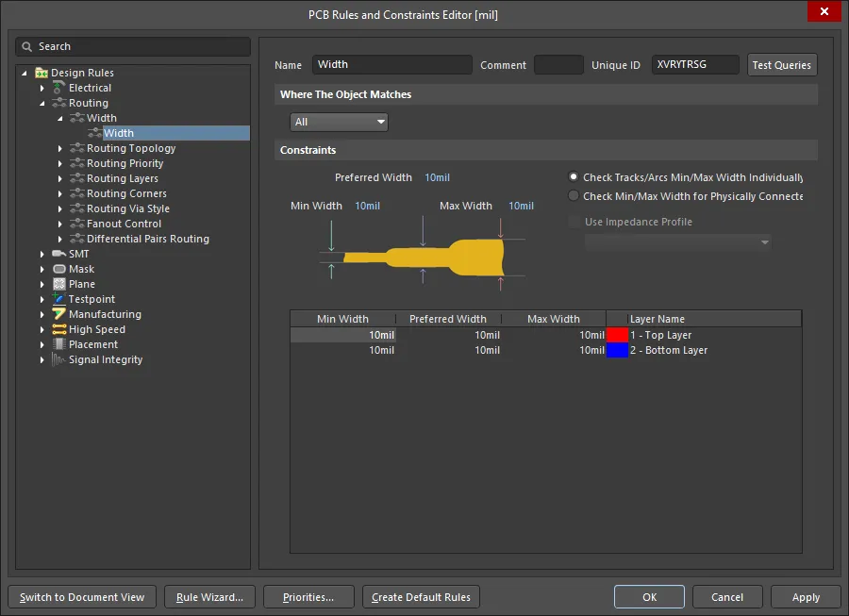Expand the Signal Integrity node

pyautogui.click(x=42, y=359)
